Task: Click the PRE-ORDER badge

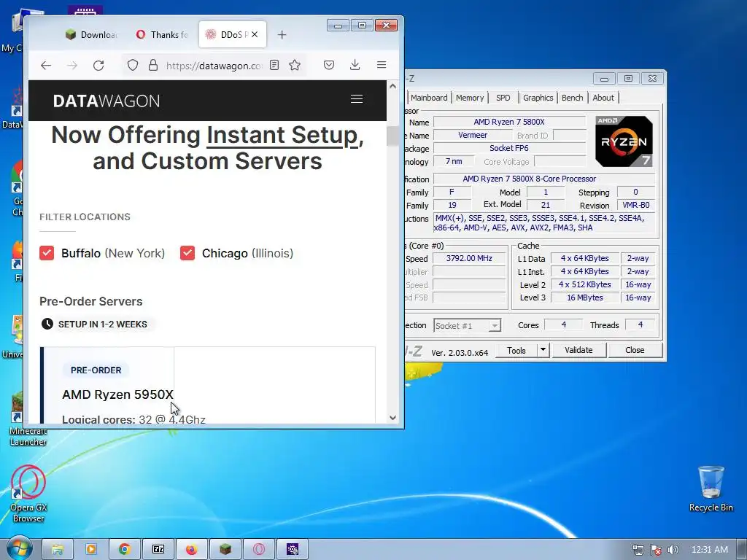Action: click(x=96, y=370)
